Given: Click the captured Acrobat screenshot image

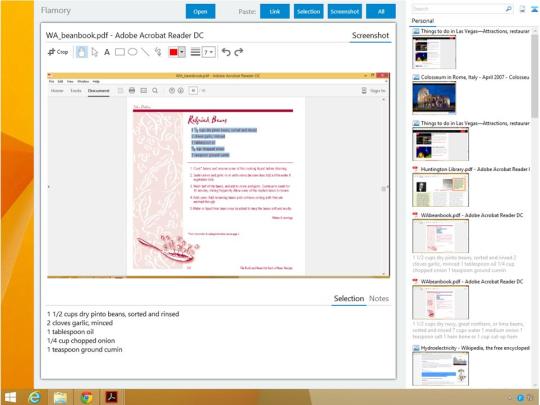Looking at the screenshot, I should click(x=218, y=175).
